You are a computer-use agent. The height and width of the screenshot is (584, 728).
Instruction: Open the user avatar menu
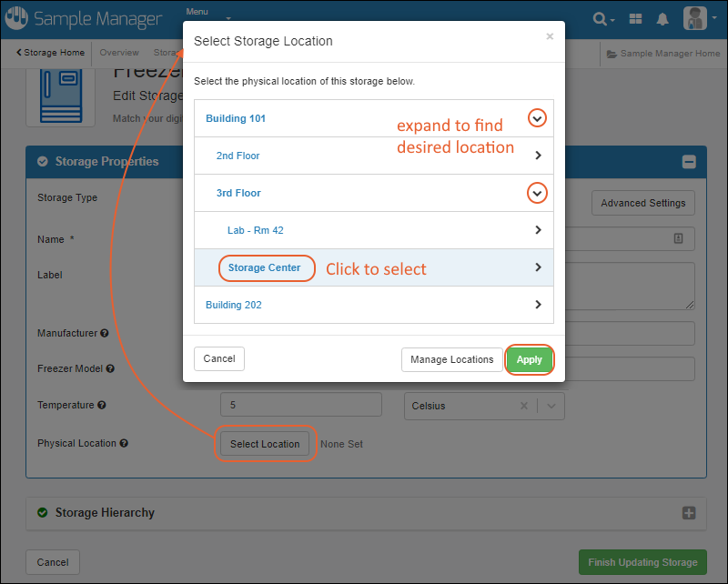696,19
